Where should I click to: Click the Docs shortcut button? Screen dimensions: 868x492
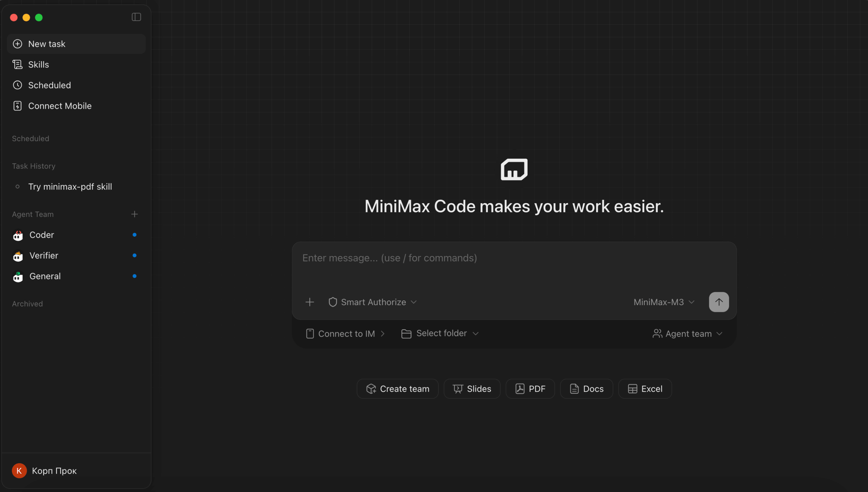[587, 389]
